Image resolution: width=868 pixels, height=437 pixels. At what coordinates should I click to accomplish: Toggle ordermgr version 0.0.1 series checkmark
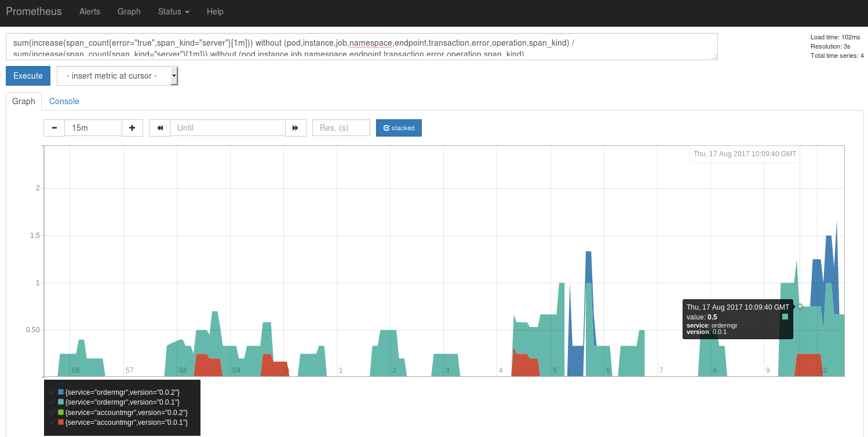click(53, 402)
